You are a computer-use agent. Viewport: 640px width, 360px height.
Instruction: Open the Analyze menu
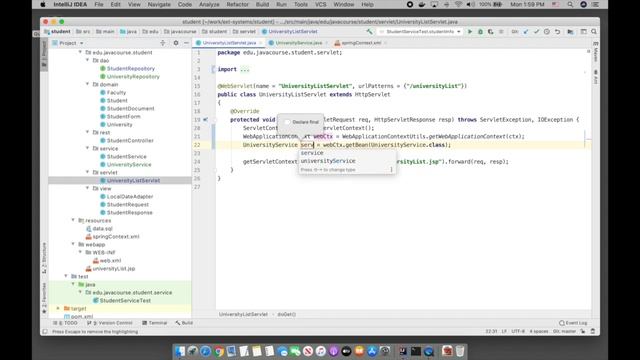[209, 4]
